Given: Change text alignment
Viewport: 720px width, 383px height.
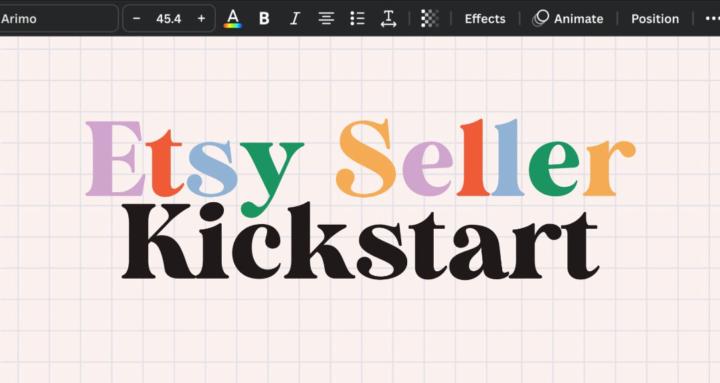Looking at the screenshot, I should [326, 19].
